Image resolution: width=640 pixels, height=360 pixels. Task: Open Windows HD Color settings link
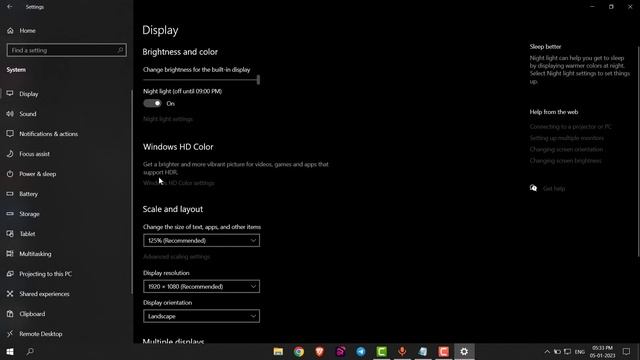179,183
